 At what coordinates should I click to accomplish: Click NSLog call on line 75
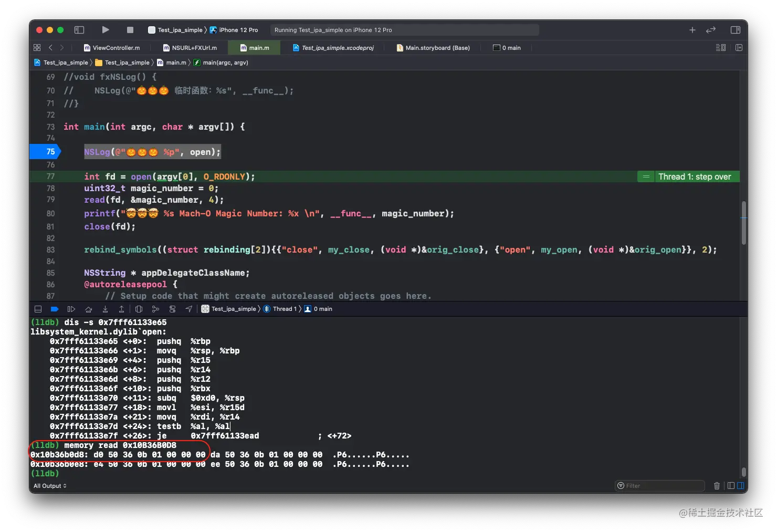[x=152, y=152]
